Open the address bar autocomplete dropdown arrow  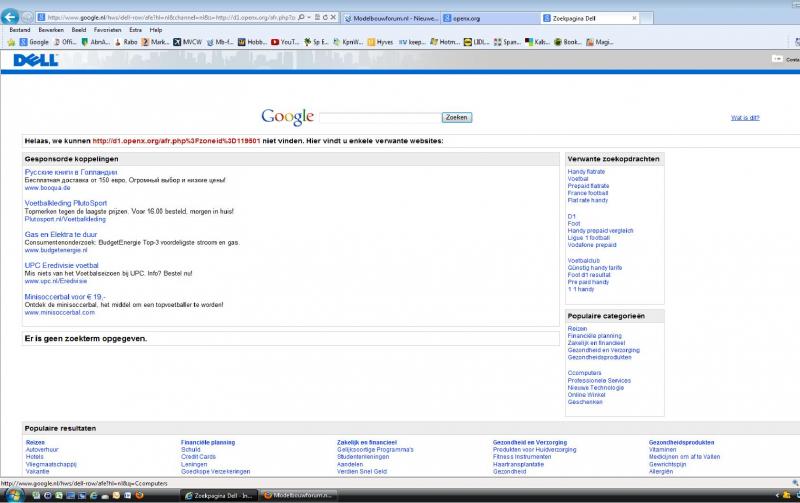tap(309, 17)
